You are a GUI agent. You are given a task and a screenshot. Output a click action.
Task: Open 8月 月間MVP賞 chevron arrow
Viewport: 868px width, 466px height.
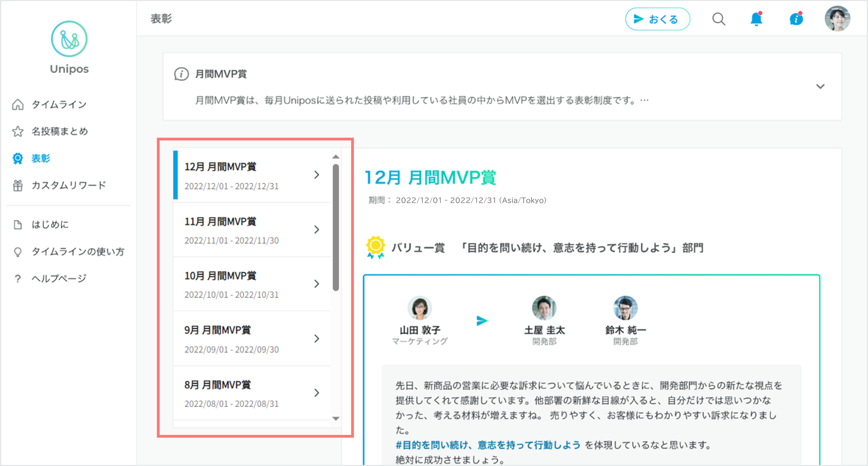point(316,393)
